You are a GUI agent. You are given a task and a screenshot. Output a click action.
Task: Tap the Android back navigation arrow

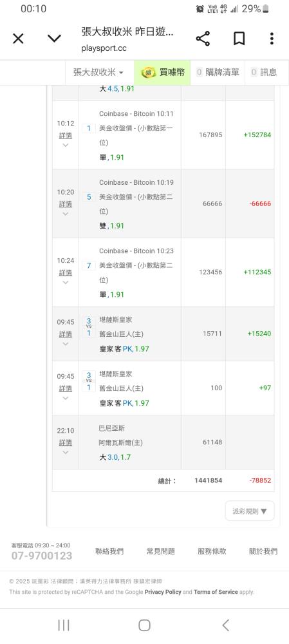tap(225, 625)
